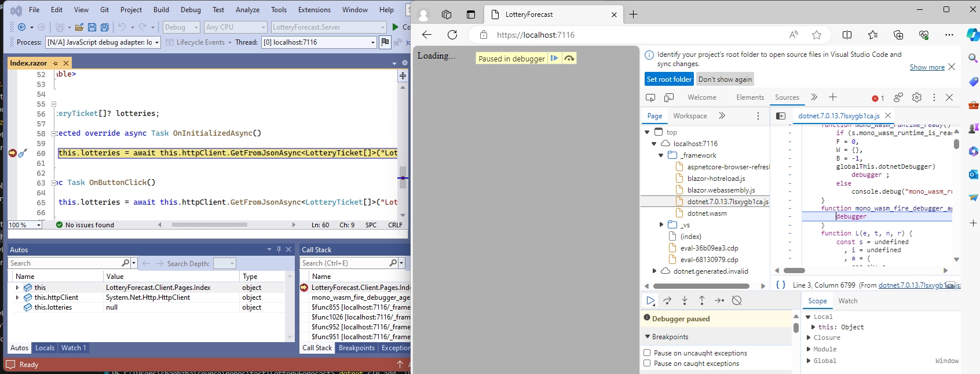
Task: Open the Thread dropdown for localhost:7116
Action: pos(372,42)
